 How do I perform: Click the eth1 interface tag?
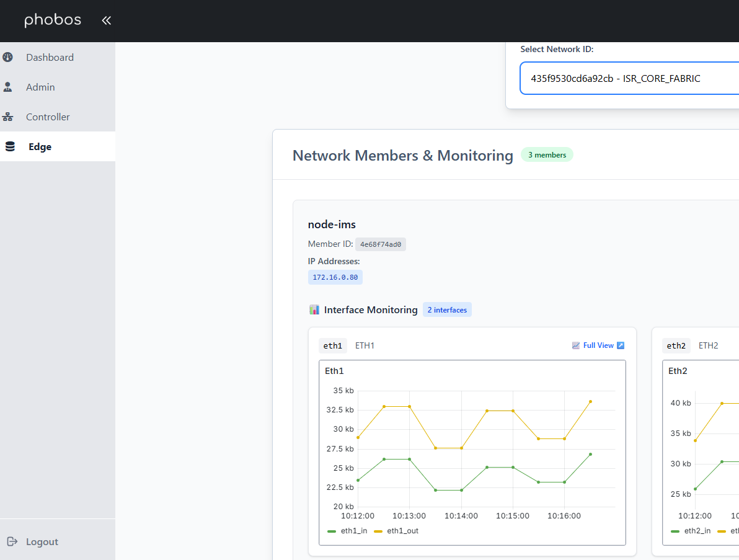point(333,345)
